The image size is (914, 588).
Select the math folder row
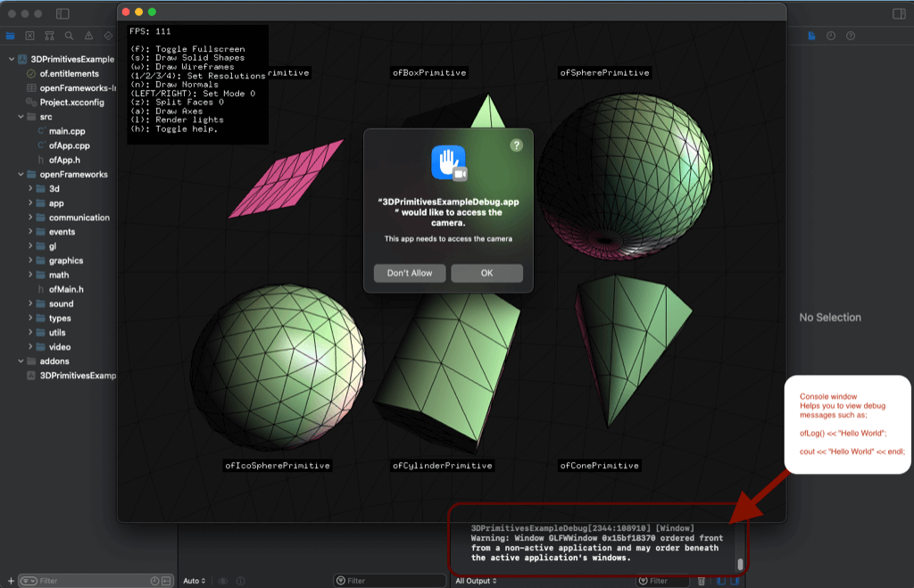[x=58, y=275]
